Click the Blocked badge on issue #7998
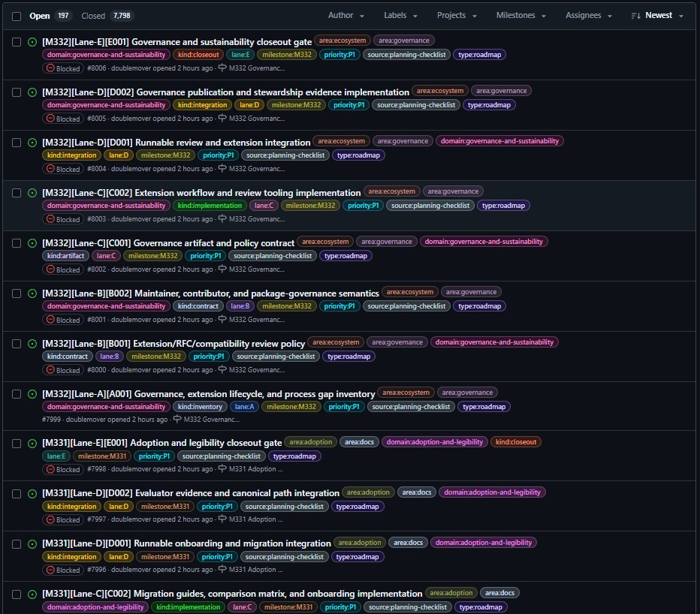The image size is (700, 614). (x=63, y=469)
